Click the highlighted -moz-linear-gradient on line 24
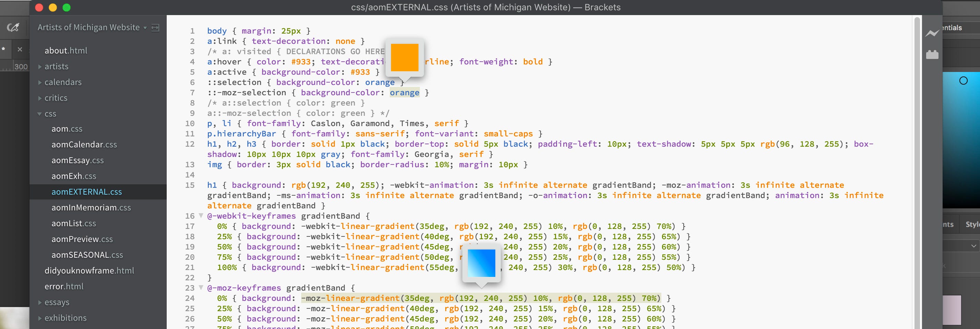Image resolution: width=980 pixels, height=329 pixels. click(481, 298)
